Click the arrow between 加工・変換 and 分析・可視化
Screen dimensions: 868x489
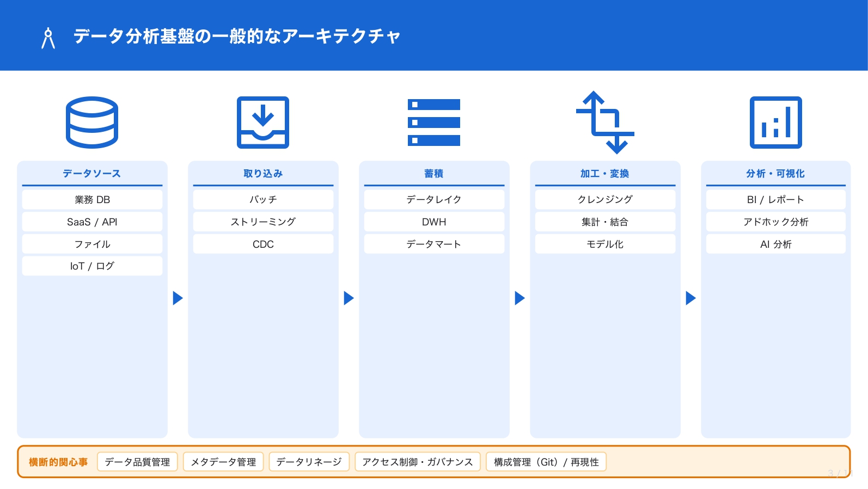tap(690, 298)
